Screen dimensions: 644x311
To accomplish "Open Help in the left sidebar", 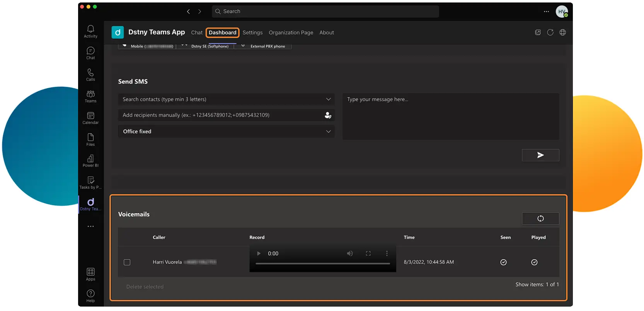I will [90, 296].
